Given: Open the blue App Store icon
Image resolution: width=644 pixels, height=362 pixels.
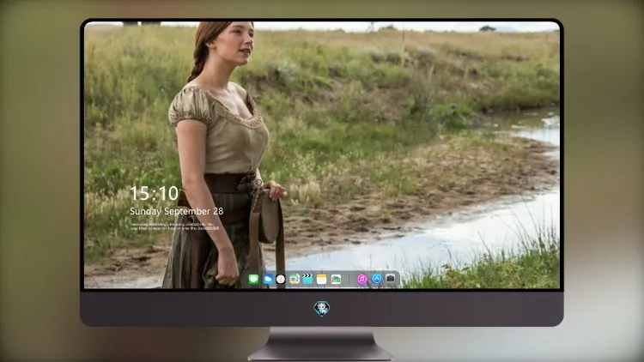Looking at the screenshot, I should [x=377, y=279].
